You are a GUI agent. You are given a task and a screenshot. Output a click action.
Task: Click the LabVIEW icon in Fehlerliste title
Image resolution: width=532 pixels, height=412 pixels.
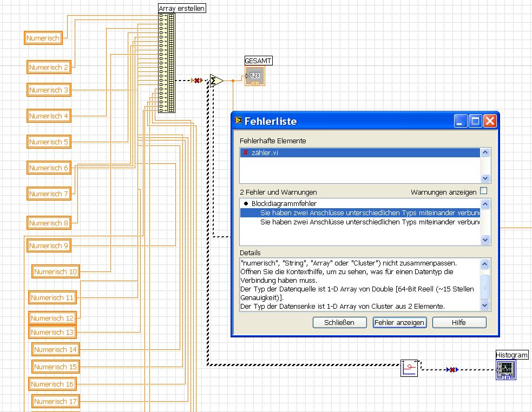(x=239, y=121)
